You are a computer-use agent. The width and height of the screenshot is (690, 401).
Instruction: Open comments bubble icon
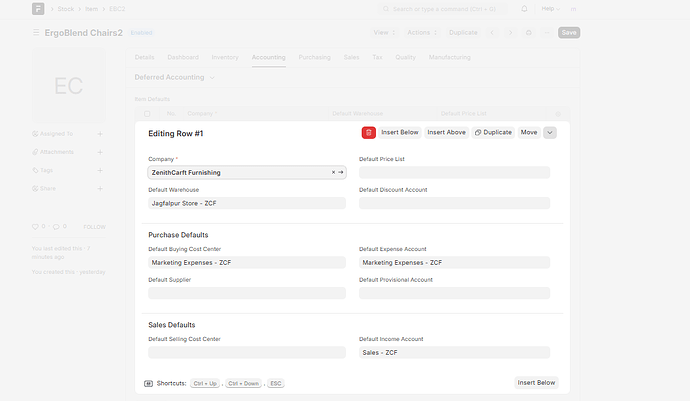[x=56, y=227]
